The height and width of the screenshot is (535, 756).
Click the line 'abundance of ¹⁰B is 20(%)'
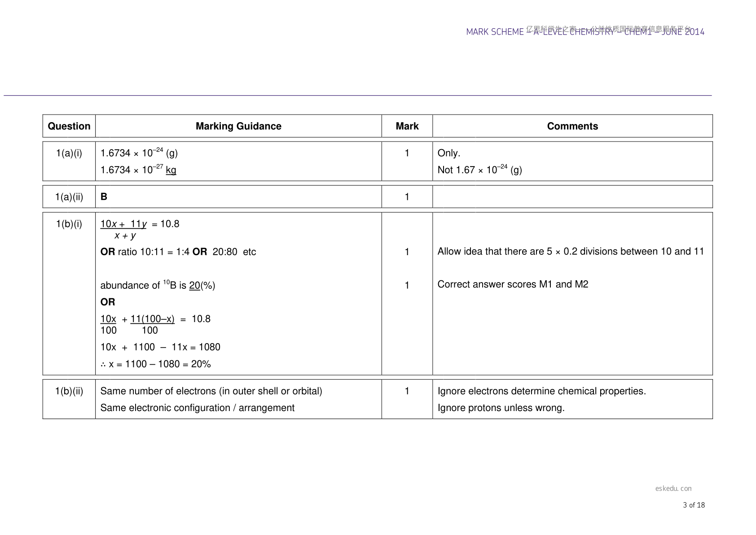pyautogui.click(x=158, y=285)
